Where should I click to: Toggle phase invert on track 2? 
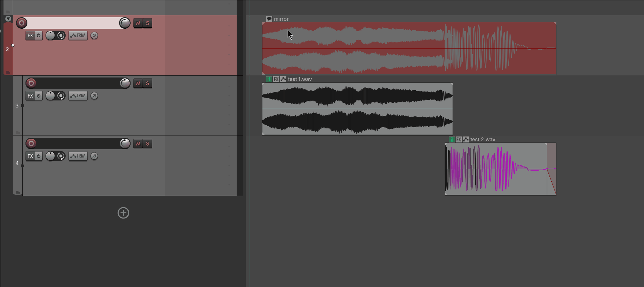(x=94, y=35)
